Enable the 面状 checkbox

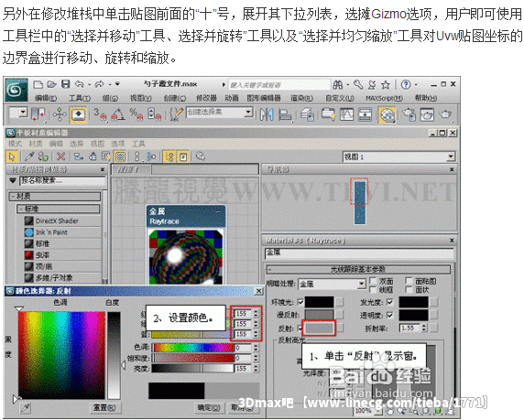[408, 289]
